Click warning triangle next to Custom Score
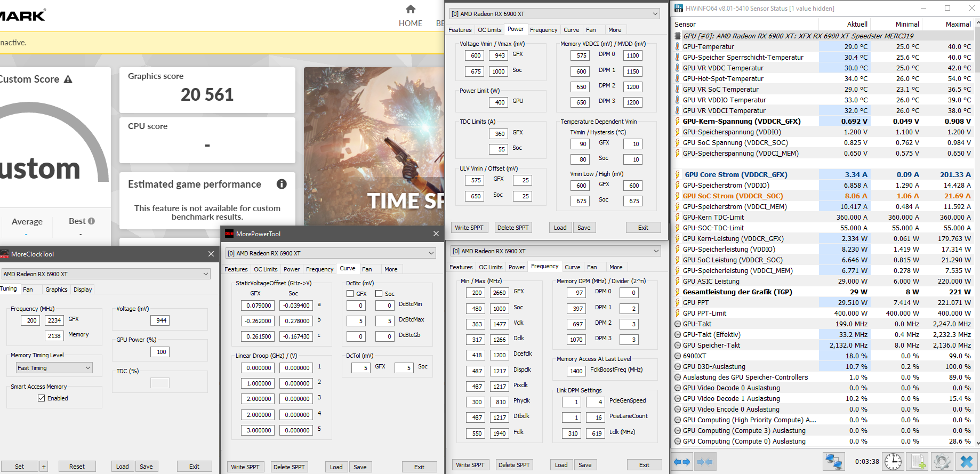 [x=68, y=79]
